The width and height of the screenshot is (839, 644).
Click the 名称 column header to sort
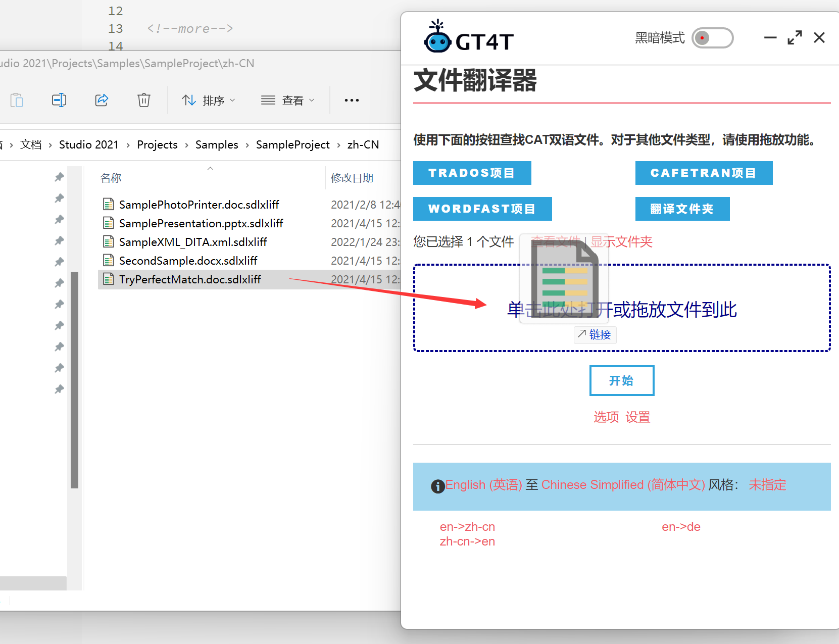[111, 178]
